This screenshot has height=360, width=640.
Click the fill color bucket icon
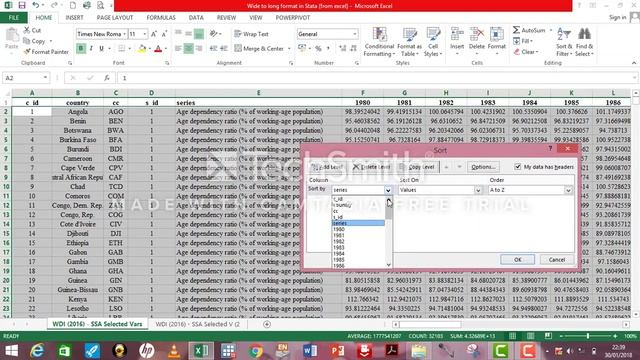point(142,49)
